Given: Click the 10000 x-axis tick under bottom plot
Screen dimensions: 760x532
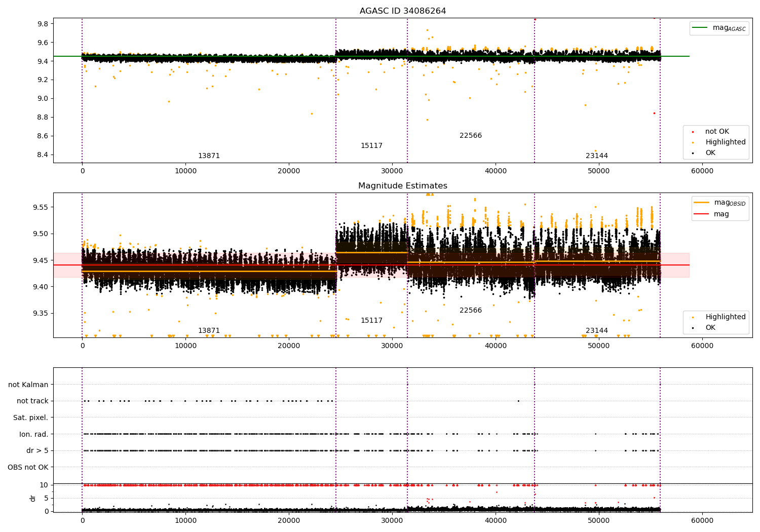Looking at the screenshot, I should point(185,520).
